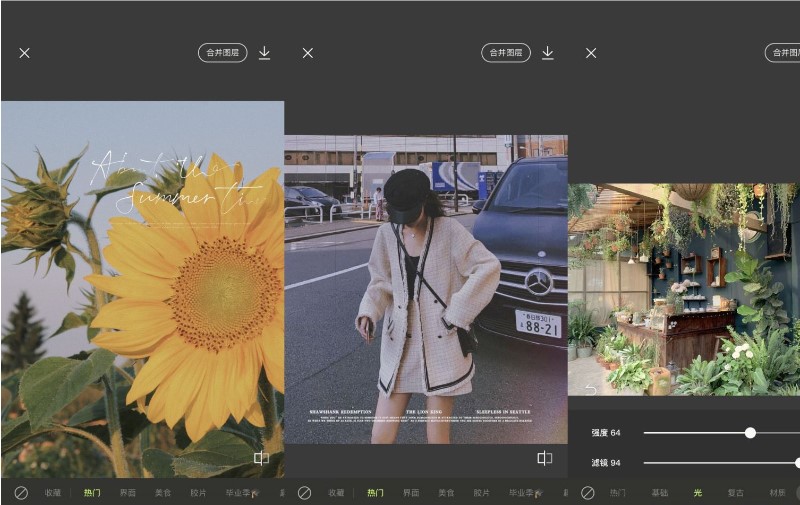This screenshot has height=505, width=800.
Task: Close the street fashion photo editor
Action: (x=308, y=53)
